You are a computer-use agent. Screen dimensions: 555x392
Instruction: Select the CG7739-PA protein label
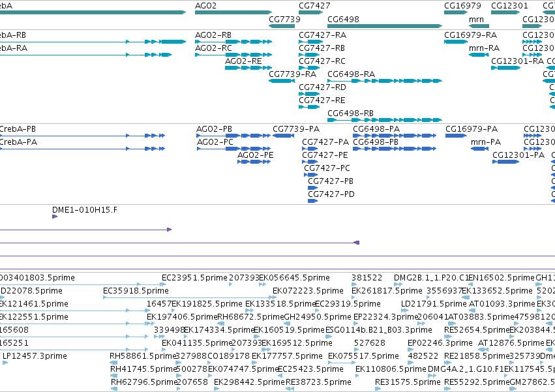296,129
